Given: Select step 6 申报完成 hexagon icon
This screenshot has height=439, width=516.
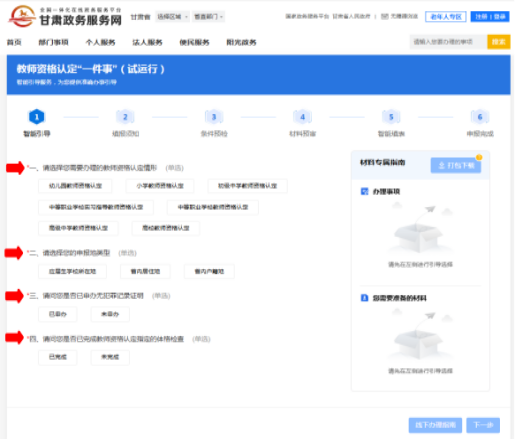Looking at the screenshot, I should point(480,117).
